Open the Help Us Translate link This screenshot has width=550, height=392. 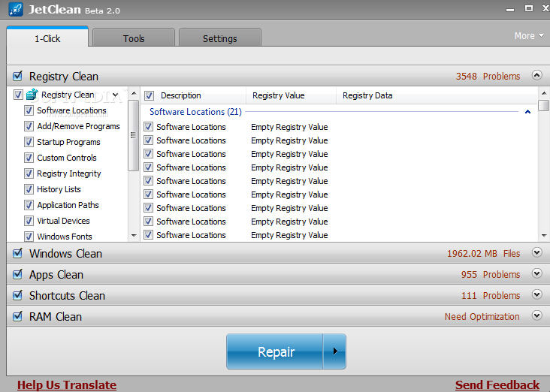pos(67,385)
